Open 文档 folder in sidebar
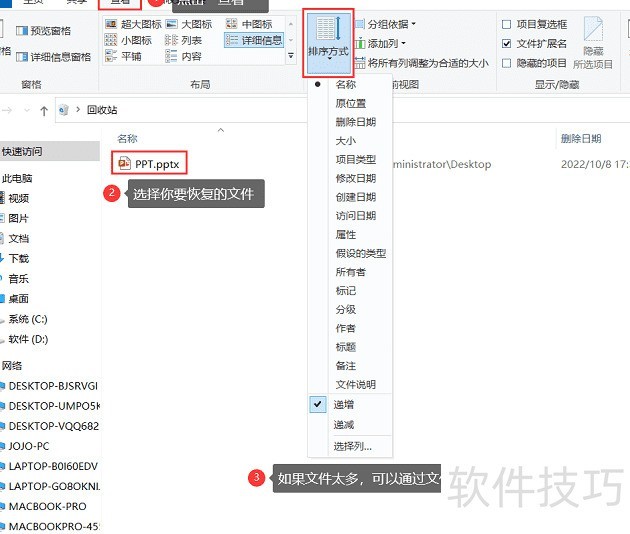The image size is (630, 534). [18, 238]
